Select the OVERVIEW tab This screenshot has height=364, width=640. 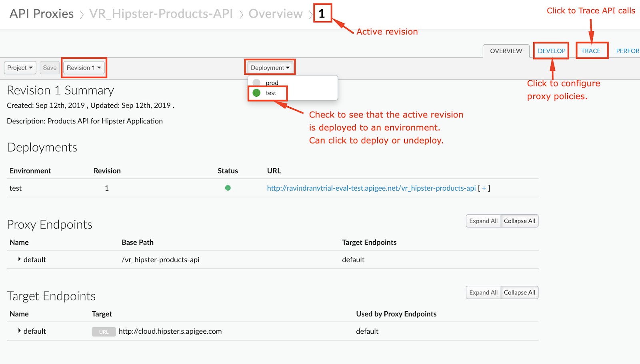tap(506, 51)
